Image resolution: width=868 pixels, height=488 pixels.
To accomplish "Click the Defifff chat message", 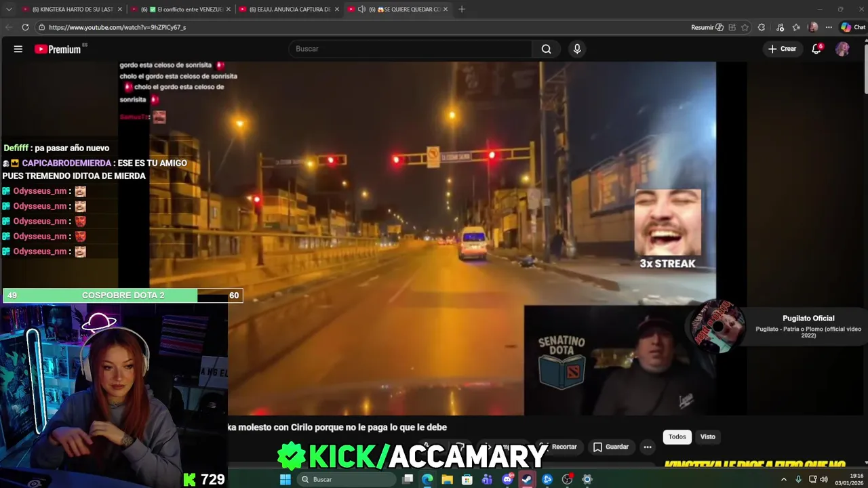I will 56,148.
